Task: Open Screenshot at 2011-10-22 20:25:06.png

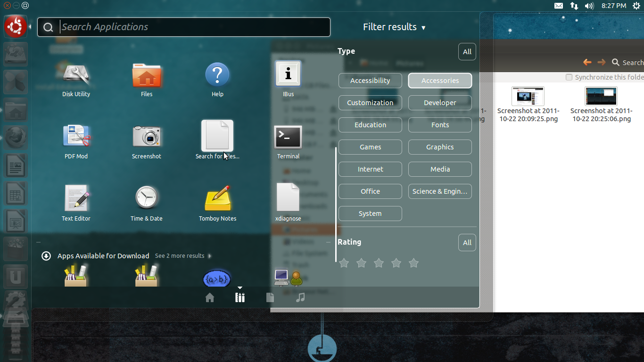Action: [602, 96]
